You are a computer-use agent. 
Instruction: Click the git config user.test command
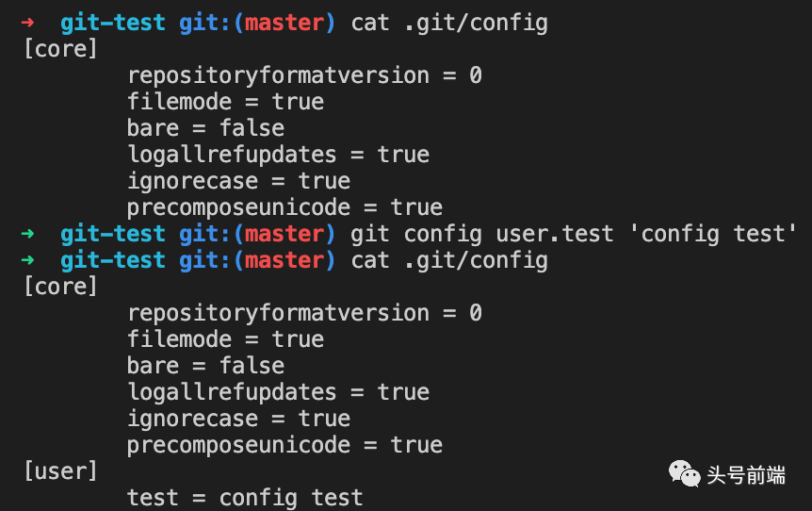481,234
